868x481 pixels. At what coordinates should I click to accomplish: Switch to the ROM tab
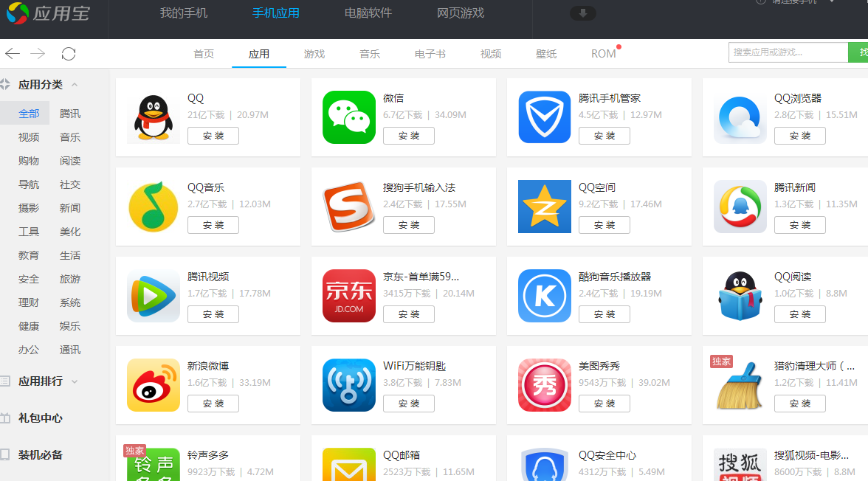(604, 54)
